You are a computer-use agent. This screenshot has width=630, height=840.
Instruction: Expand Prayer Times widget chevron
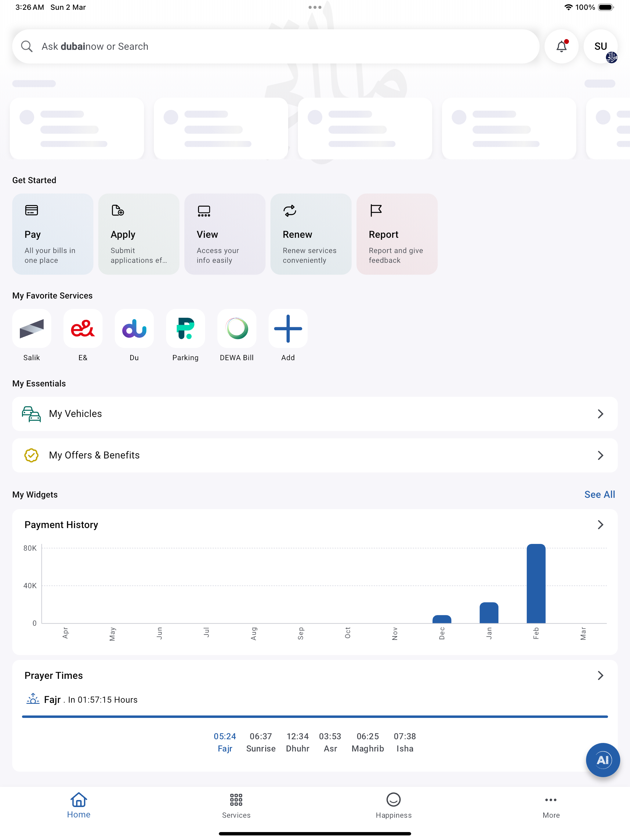tap(600, 675)
